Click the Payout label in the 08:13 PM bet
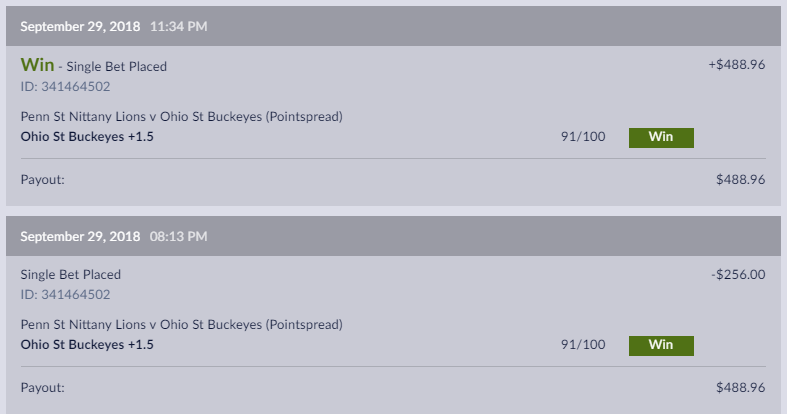The width and height of the screenshot is (787, 414). coord(42,387)
